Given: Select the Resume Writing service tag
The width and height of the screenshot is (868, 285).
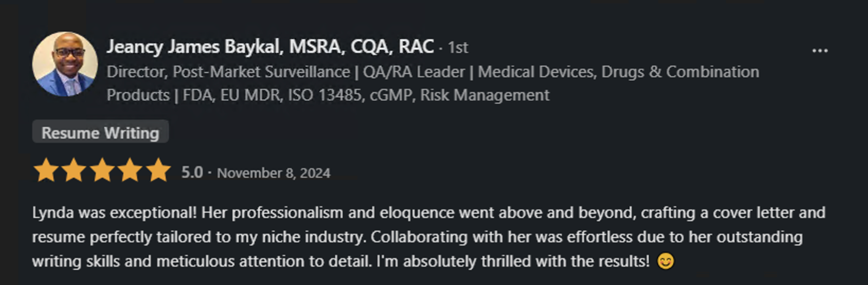Looking at the screenshot, I should pos(100,133).
